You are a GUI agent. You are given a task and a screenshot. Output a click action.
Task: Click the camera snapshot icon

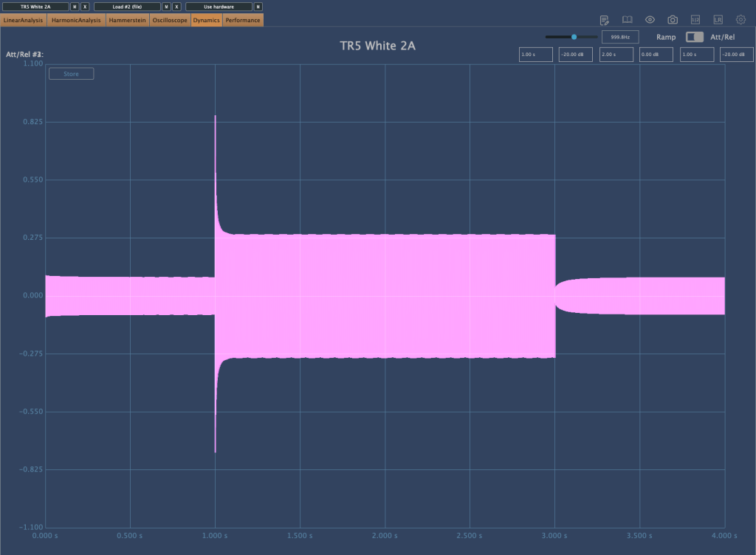673,20
